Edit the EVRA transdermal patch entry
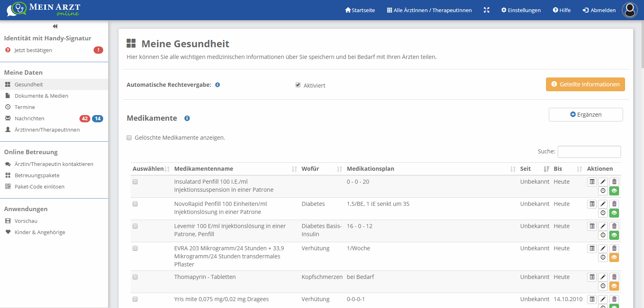The image size is (644, 308). pyautogui.click(x=603, y=248)
